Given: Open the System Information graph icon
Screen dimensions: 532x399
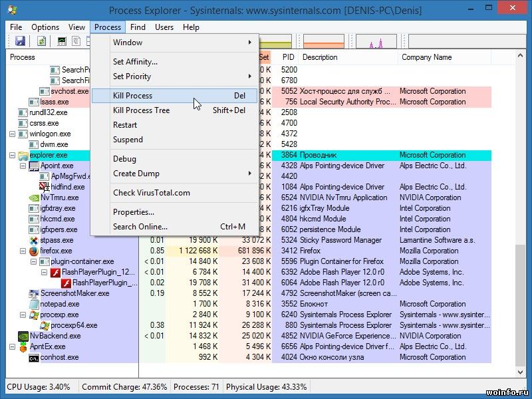Looking at the screenshot, I should [x=62, y=41].
